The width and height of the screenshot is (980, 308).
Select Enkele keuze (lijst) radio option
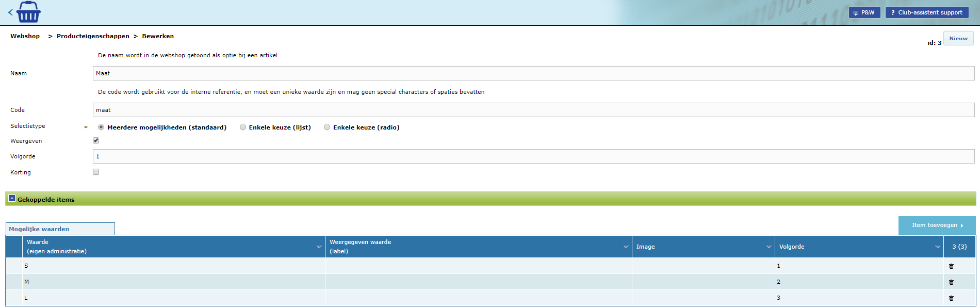pos(243,127)
